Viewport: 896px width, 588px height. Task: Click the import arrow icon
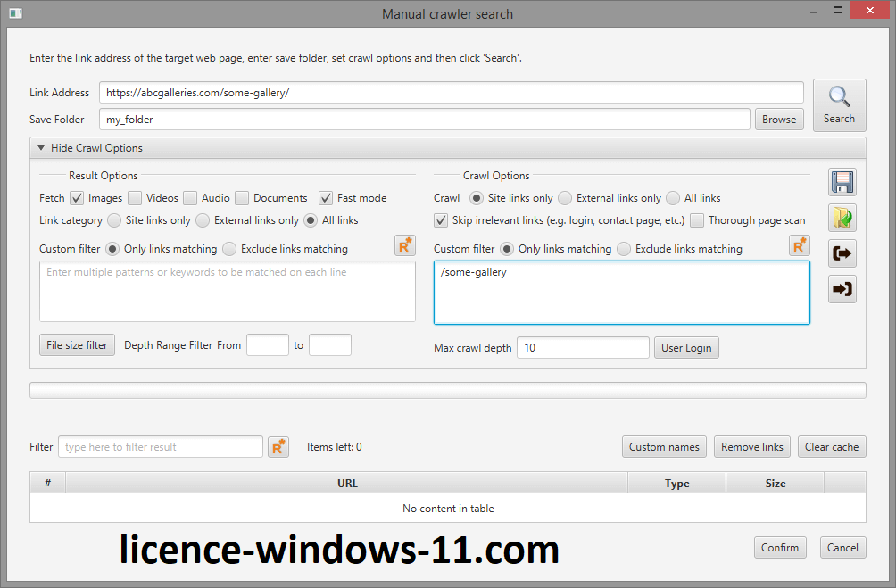842,289
